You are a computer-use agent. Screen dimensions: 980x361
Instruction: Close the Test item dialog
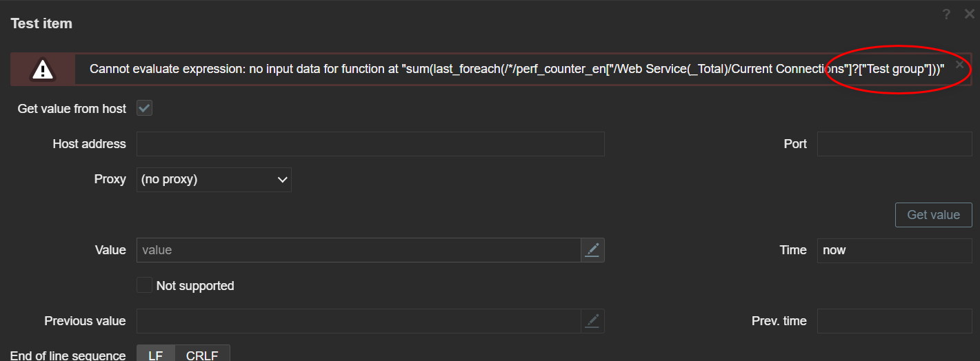(x=969, y=14)
